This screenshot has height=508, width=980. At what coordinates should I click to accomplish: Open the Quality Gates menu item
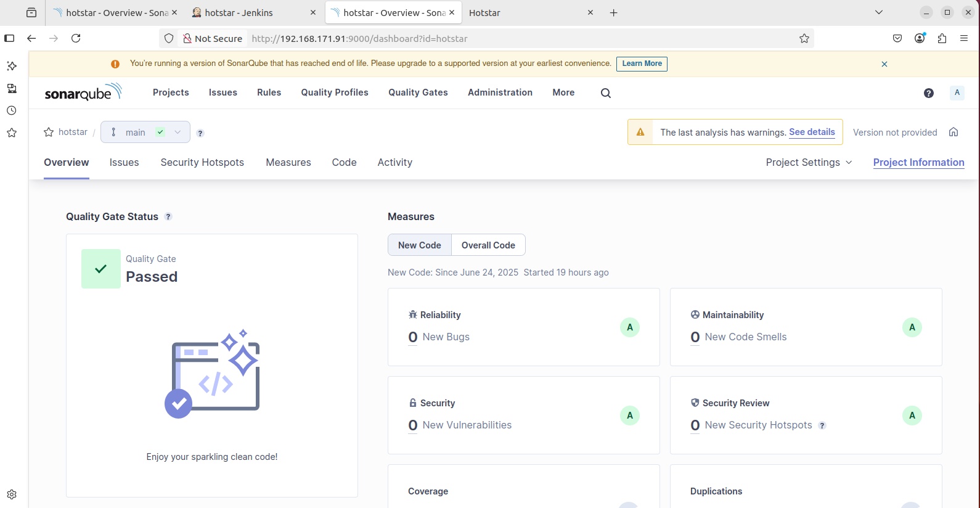pyautogui.click(x=418, y=92)
